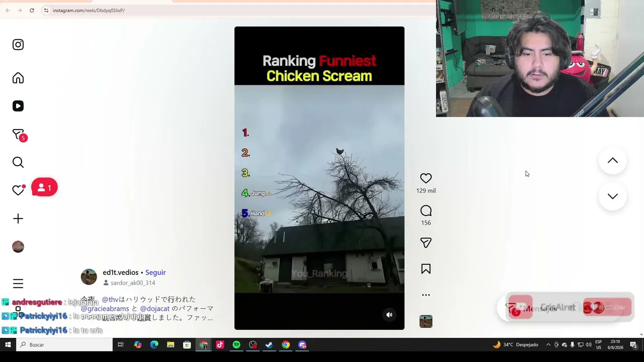The height and width of the screenshot is (362, 644).
Task: Open File Explorer from the taskbar
Action: 171,345
